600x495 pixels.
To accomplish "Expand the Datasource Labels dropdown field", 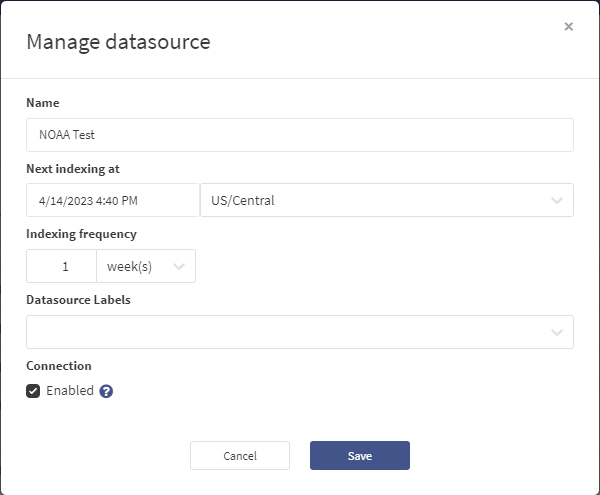I will (x=290, y=332).
